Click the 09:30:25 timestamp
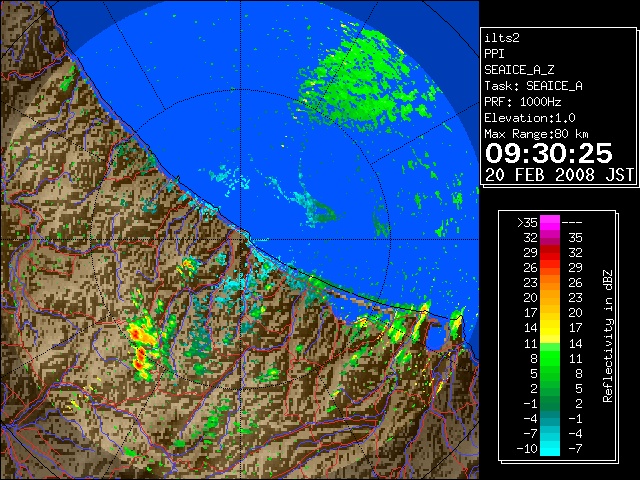The image size is (640, 480). click(x=549, y=153)
